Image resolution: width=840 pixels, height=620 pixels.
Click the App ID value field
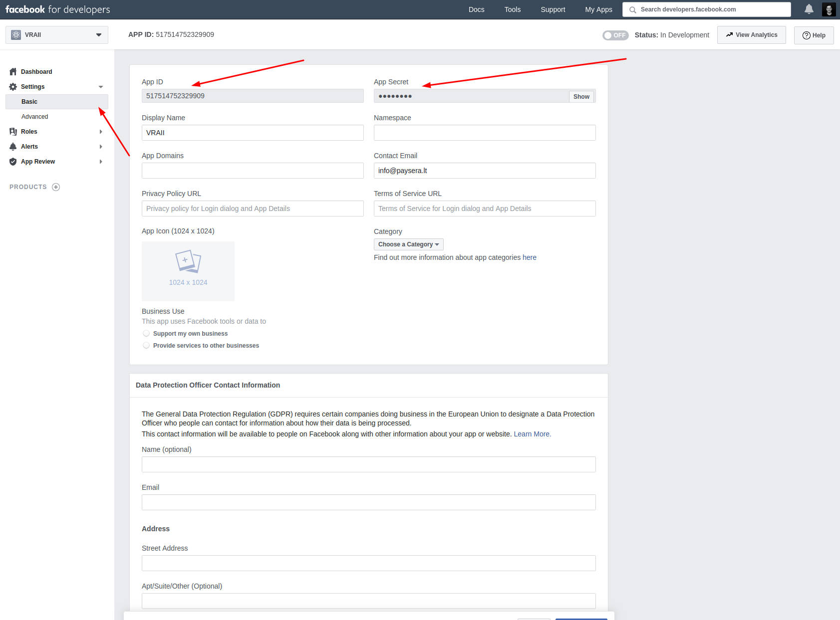pyautogui.click(x=253, y=96)
